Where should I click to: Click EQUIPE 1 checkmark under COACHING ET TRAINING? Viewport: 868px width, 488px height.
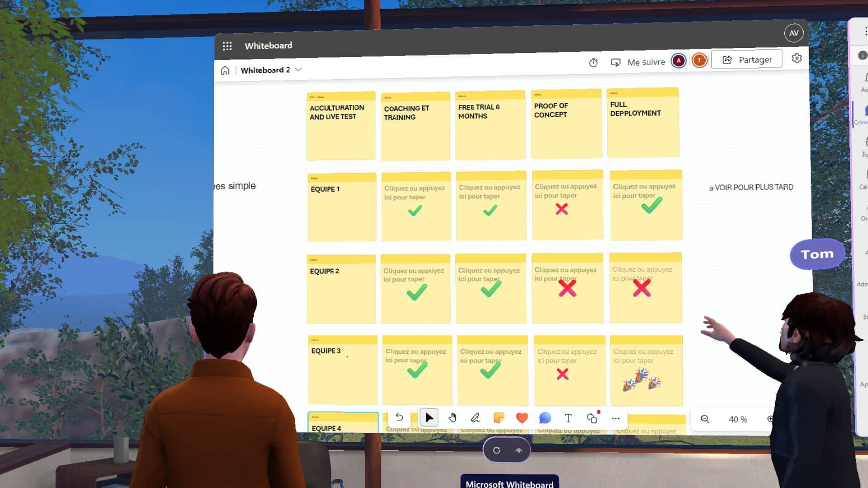point(415,211)
